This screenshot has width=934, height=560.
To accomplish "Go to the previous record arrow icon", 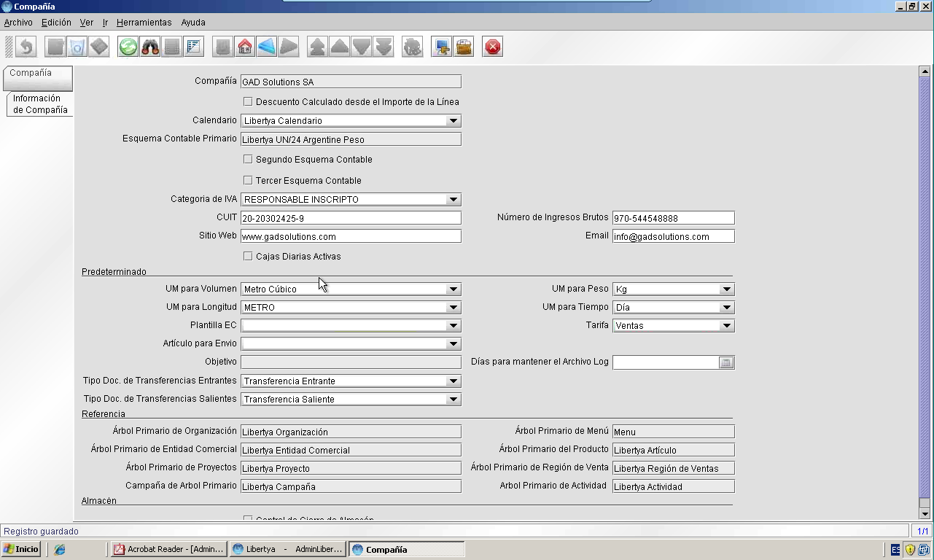I will click(x=340, y=47).
